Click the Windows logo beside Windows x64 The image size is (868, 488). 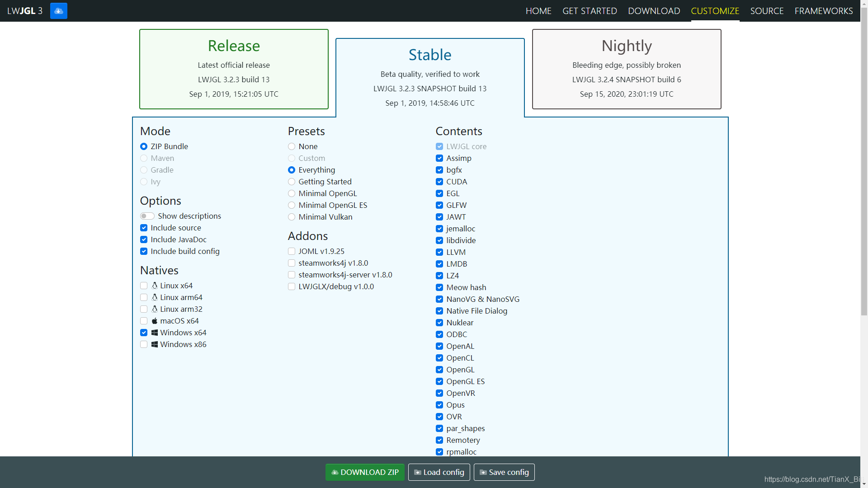[155, 333]
